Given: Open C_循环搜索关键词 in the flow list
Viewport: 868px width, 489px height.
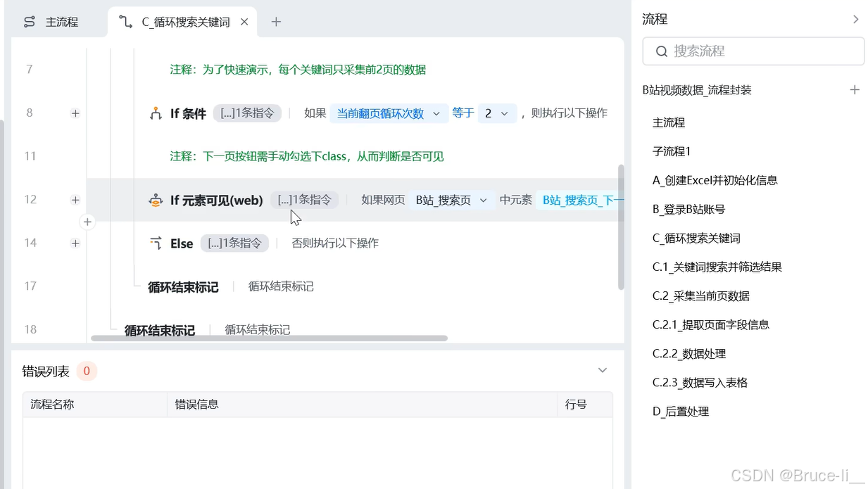Looking at the screenshot, I should pos(696,239).
